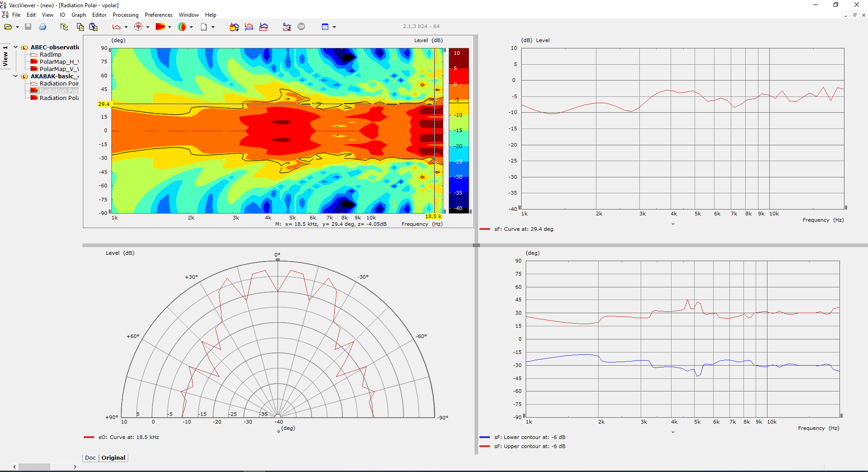The width and height of the screenshot is (868, 472).
Task: Switch to the Original tab
Action: pos(113,458)
